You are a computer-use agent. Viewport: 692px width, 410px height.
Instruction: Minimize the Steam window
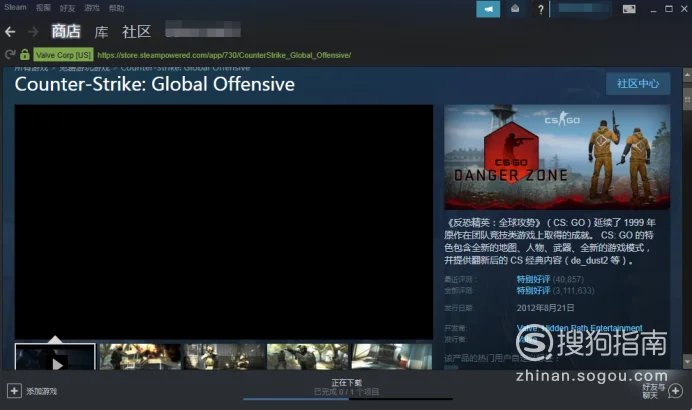[653, 9]
